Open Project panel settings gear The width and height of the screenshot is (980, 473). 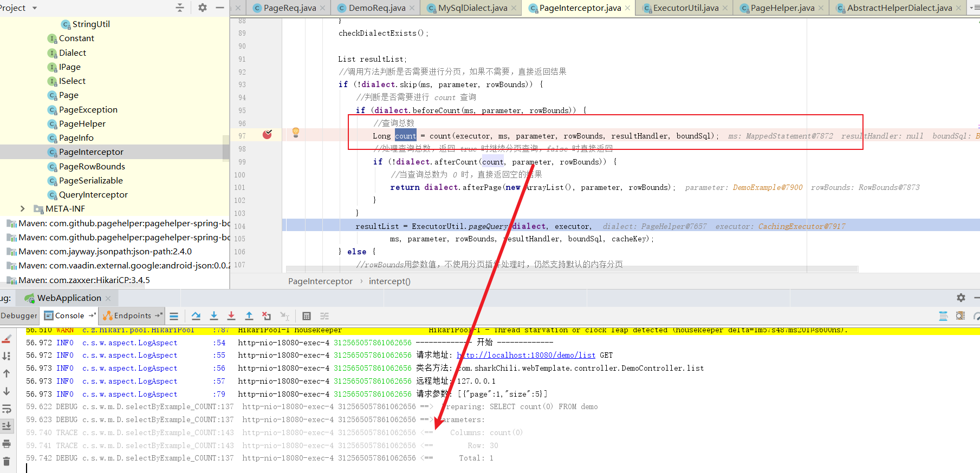(x=202, y=8)
